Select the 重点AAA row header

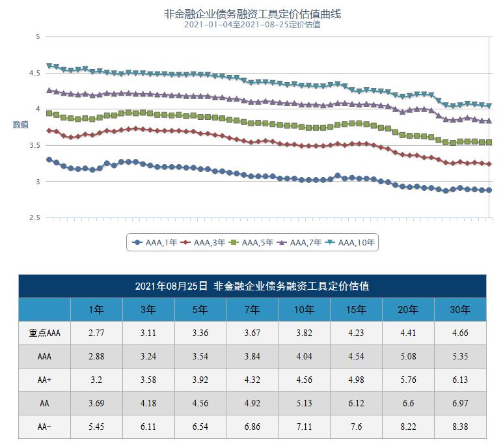point(44,333)
